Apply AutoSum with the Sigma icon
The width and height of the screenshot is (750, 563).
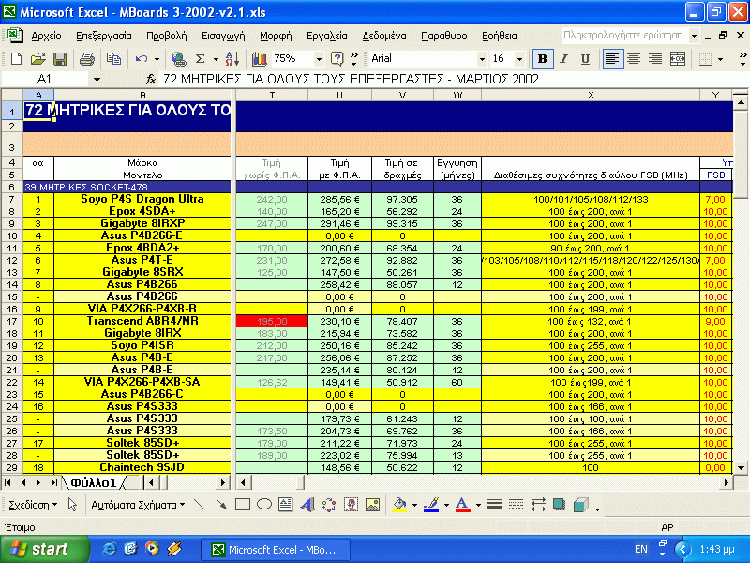point(200,59)
